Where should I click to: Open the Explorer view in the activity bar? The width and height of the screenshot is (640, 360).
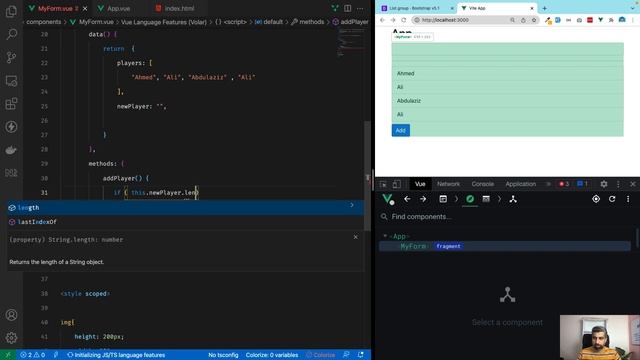point(11,11)
